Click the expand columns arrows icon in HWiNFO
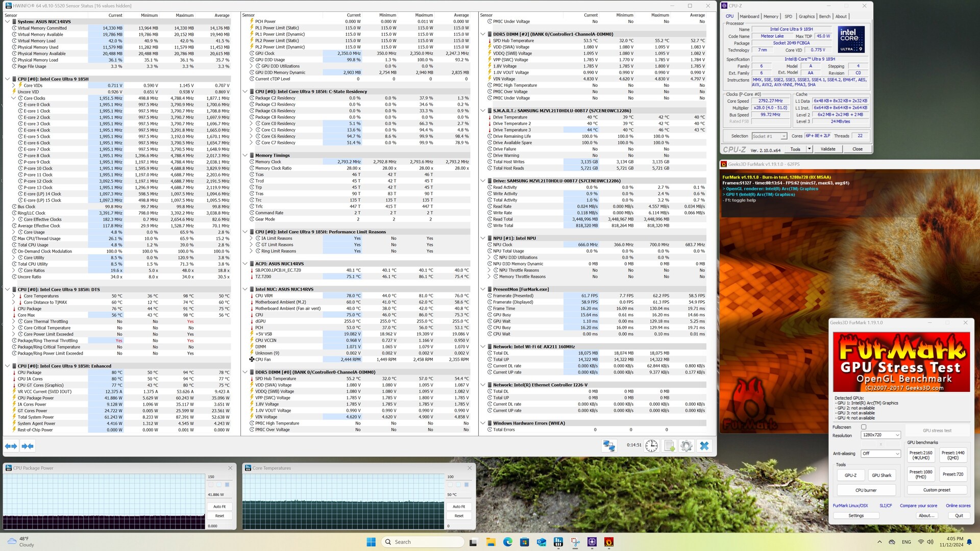This screenshot has height=551, width=980. click(x=11, y=446)
